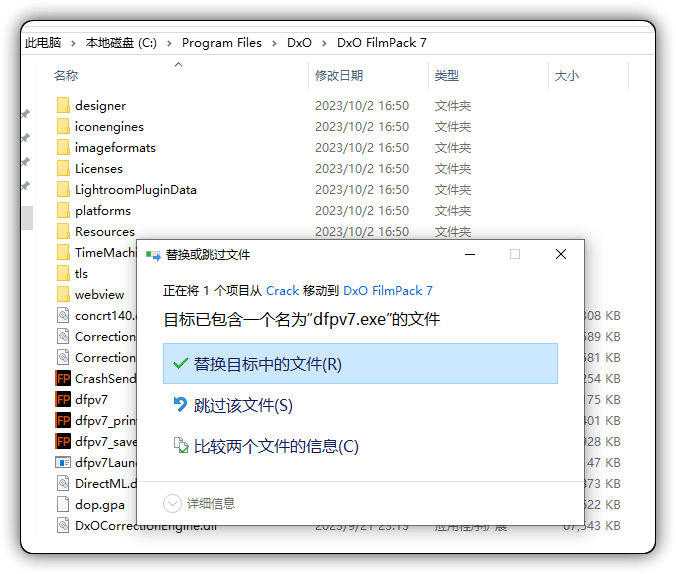The width and height of the screenshot is (676, 574).
Task: Sort by the 类型 column header
Action: click(447, 75)
